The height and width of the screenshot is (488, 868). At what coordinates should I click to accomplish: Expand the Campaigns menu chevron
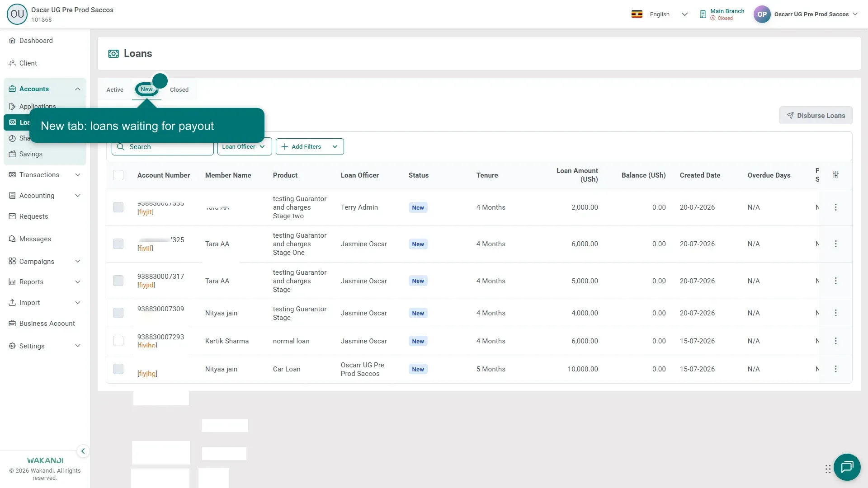point(78,262)
